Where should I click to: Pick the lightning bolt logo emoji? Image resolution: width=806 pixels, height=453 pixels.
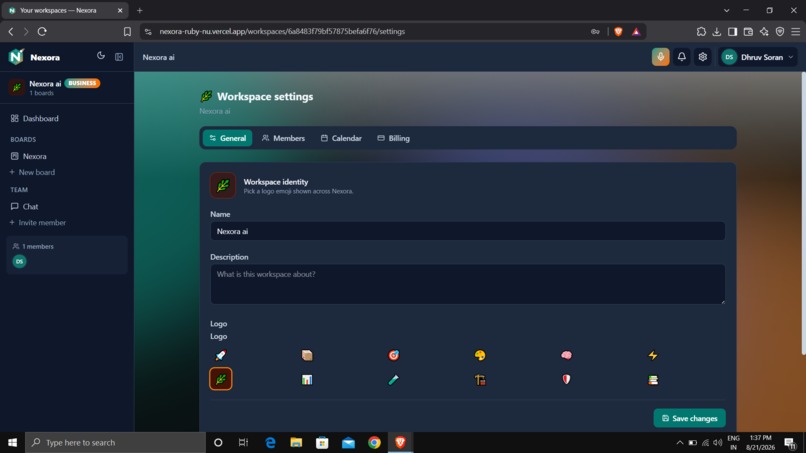[x=653, y=355]
